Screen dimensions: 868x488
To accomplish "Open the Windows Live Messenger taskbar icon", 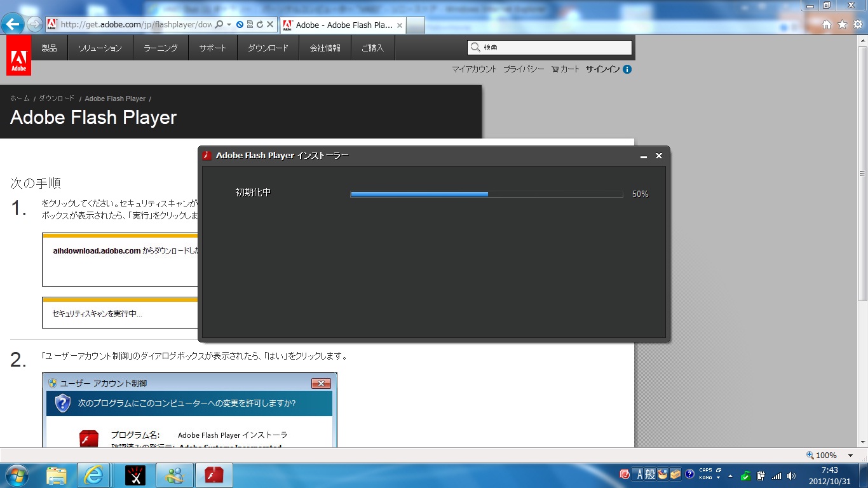I will click(175, 475).
